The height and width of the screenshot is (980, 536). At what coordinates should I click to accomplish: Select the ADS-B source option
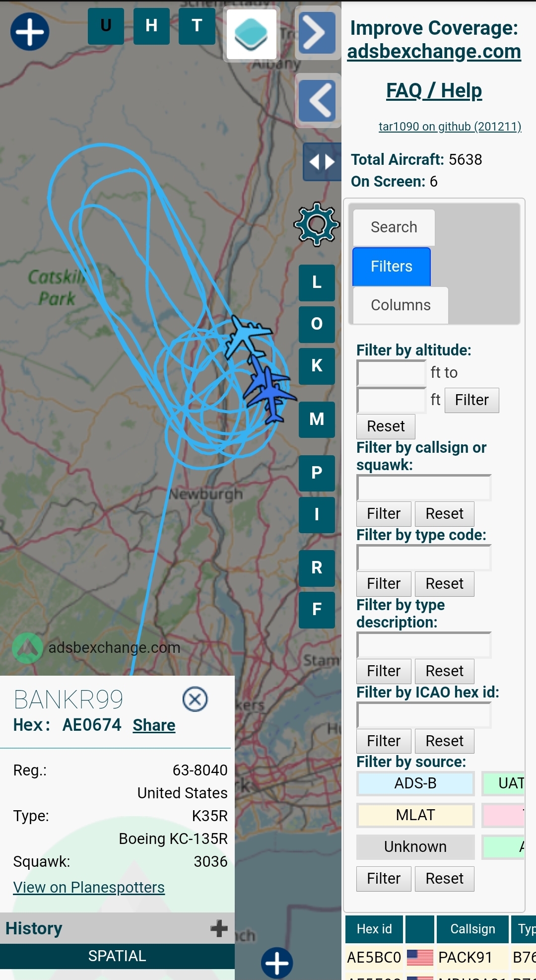415,783
